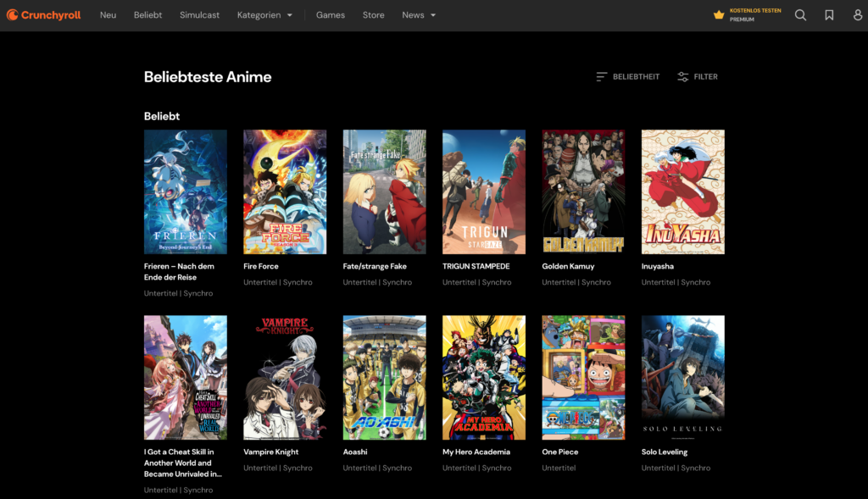The image size is (868, 499).
Task: Open the Golden Kamuy poster
Action: (x=583, y=192)
